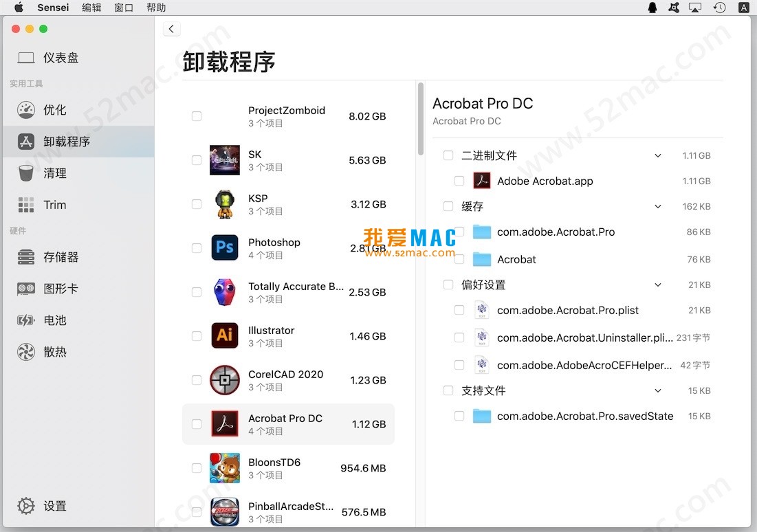Open the Dashboard (仪表盘) icon in sidebar

26,58
